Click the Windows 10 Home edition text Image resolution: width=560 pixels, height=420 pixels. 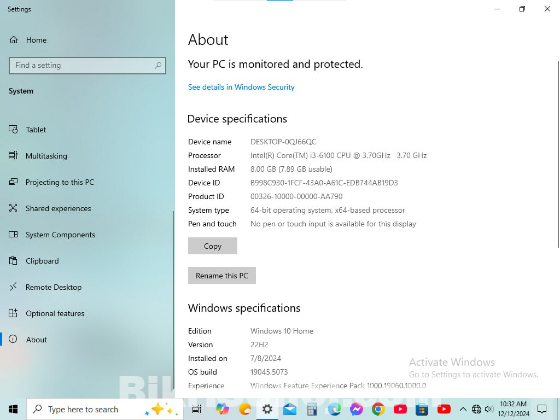click(282, 331)
